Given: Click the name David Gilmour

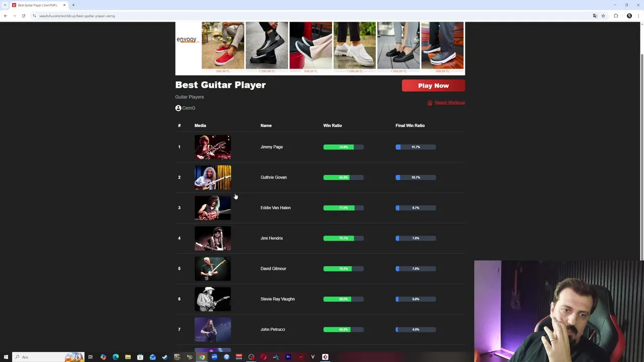Looking at the screenshot, I should pyautogui.click(x=273, y=268).
